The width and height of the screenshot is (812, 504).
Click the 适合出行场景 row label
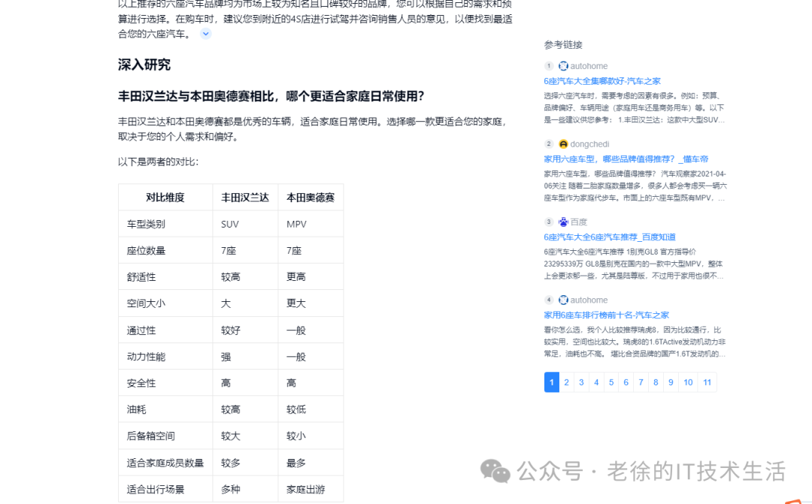click(156, 490)
